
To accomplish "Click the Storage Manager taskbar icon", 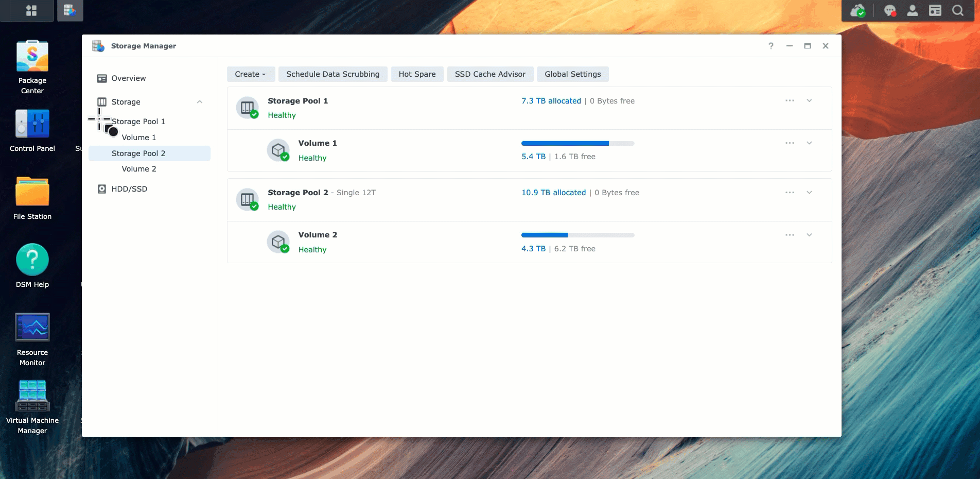I will click(x=70, y=10).
